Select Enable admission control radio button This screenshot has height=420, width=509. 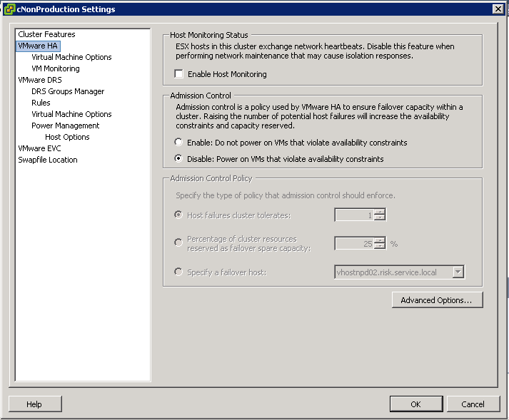pos(178,142)
